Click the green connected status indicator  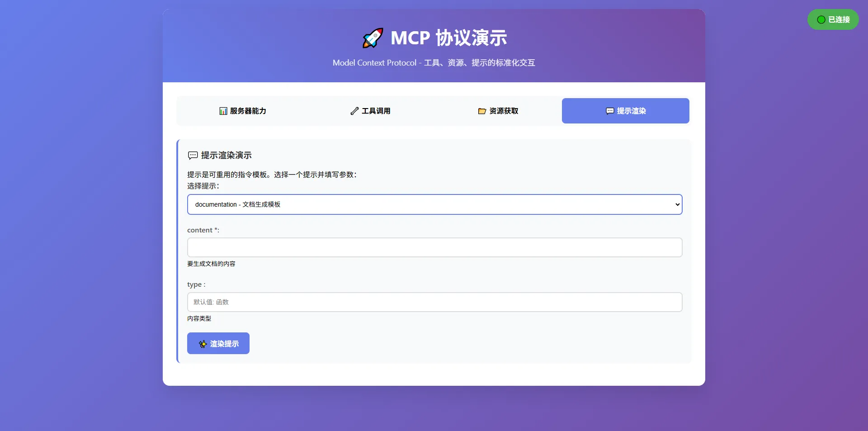pos(821,20)
